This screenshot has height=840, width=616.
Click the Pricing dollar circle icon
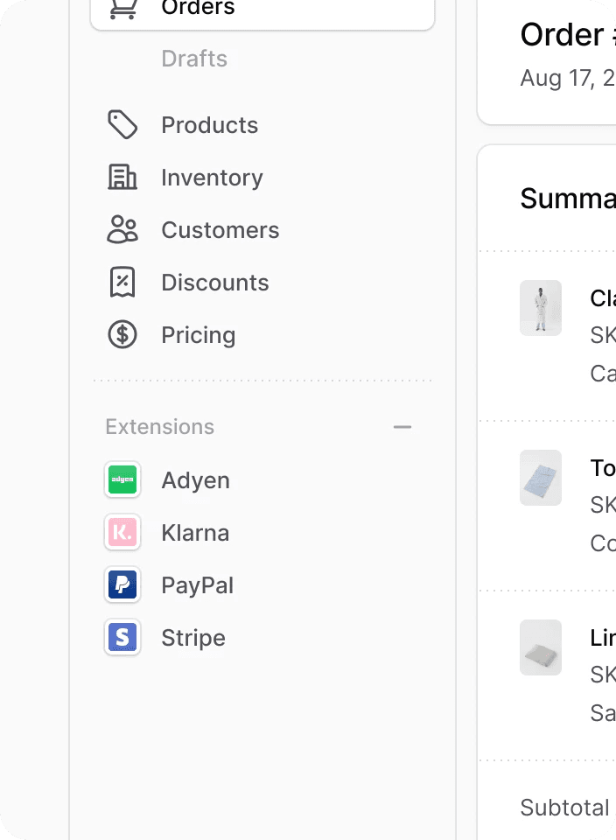coord(122,334)
